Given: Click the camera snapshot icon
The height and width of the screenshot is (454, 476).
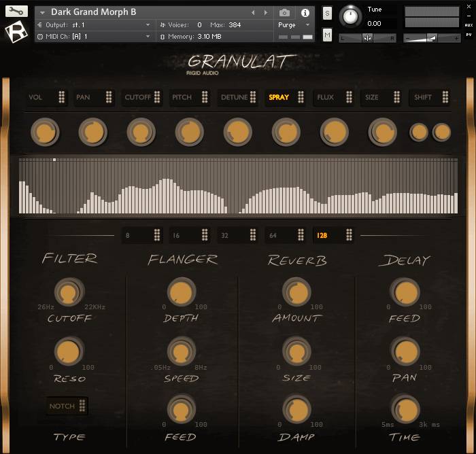Looking at the screenshot, I should coord(284,12).
